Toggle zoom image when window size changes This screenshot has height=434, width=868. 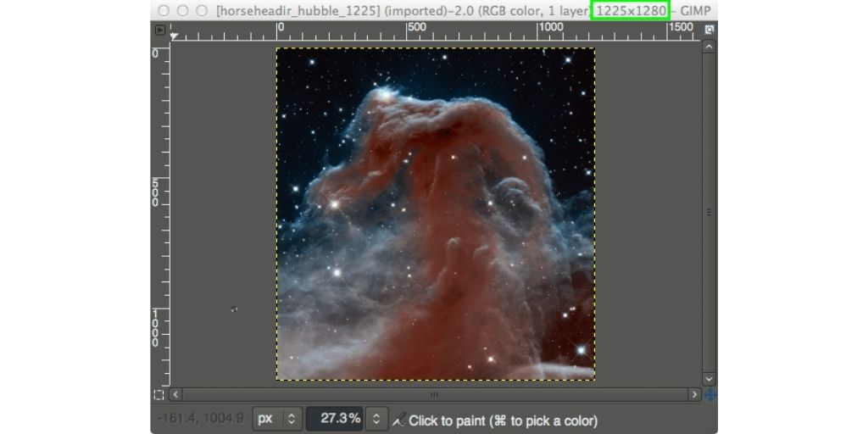(x=709, y=30)
